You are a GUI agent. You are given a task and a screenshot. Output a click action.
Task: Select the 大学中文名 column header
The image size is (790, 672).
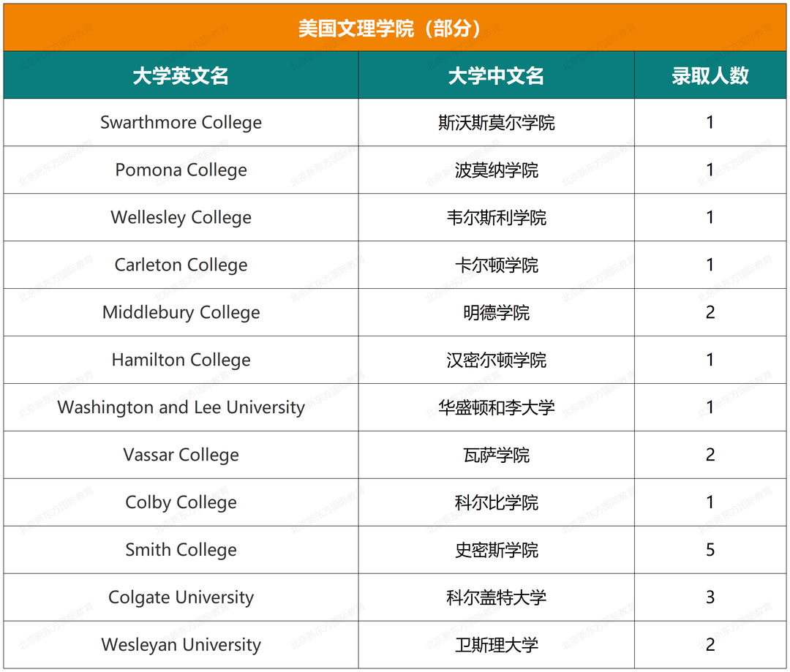coord(496,75)
